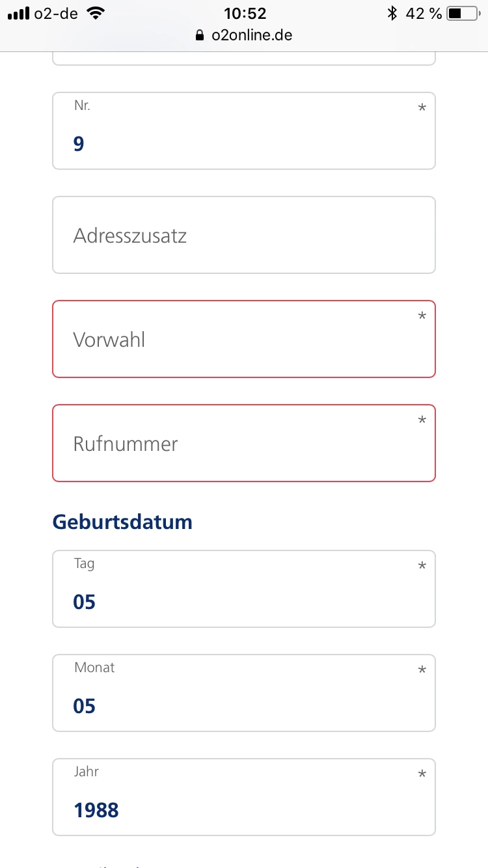The height and width of the screenshot is (868, 488).
Task: Click the required asterisk in Vorwahl field
Action: 422,317
